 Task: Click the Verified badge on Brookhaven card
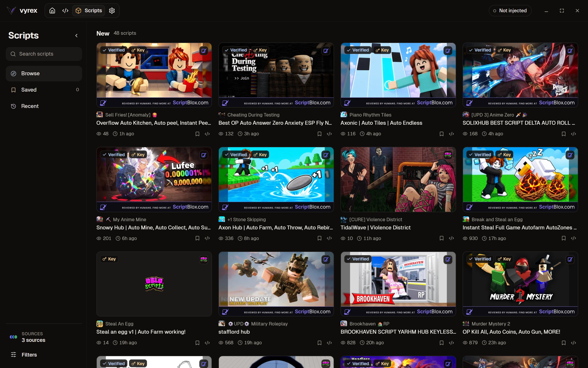coord(358,259)
